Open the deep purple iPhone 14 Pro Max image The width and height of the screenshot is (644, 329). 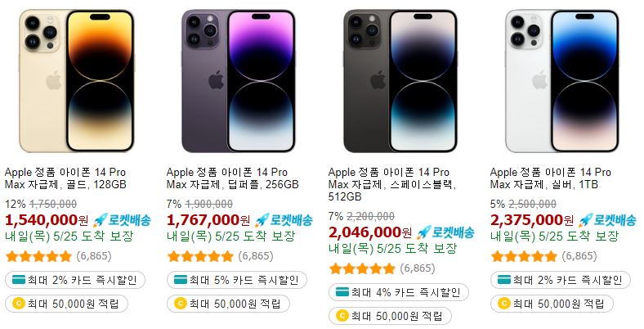[238, 80]
